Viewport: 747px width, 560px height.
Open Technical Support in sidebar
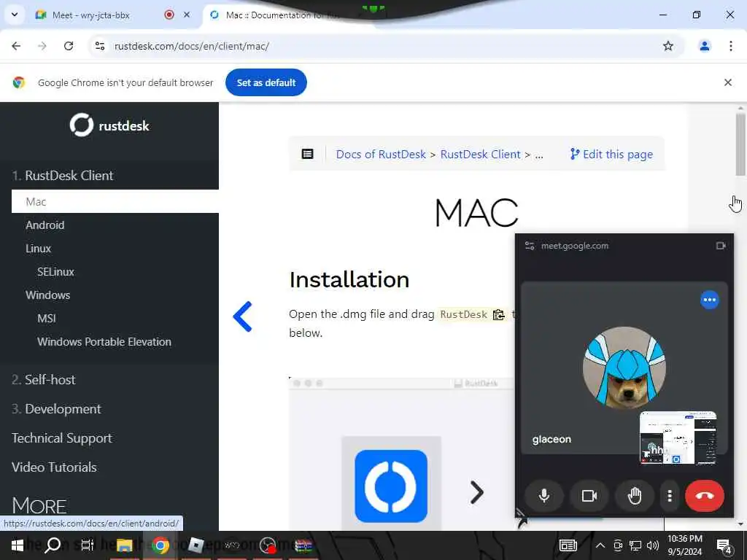pos(62,438)
